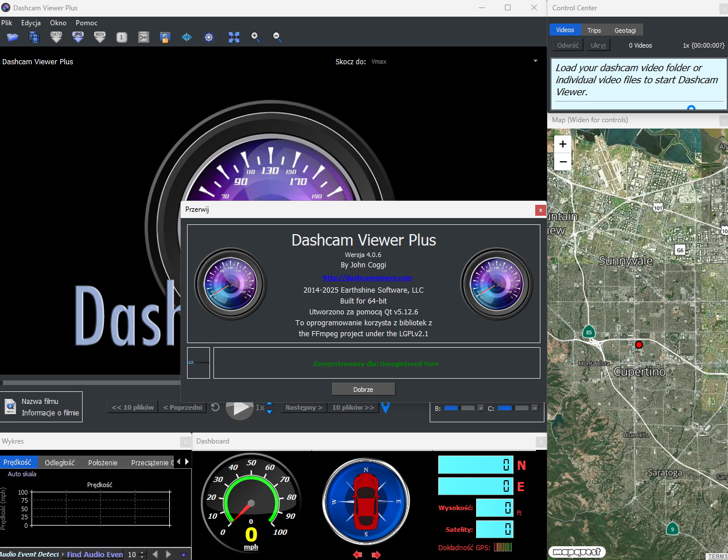Click the small reset button after C slider
Viewport: 728px width, 560px height.
coord(535,408)
